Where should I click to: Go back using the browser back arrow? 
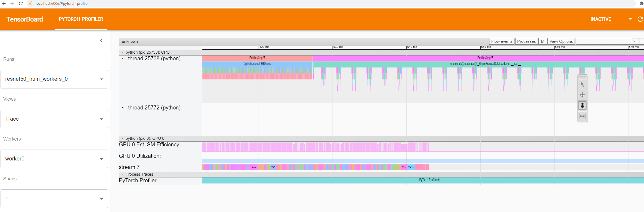(x=4, y=3)
